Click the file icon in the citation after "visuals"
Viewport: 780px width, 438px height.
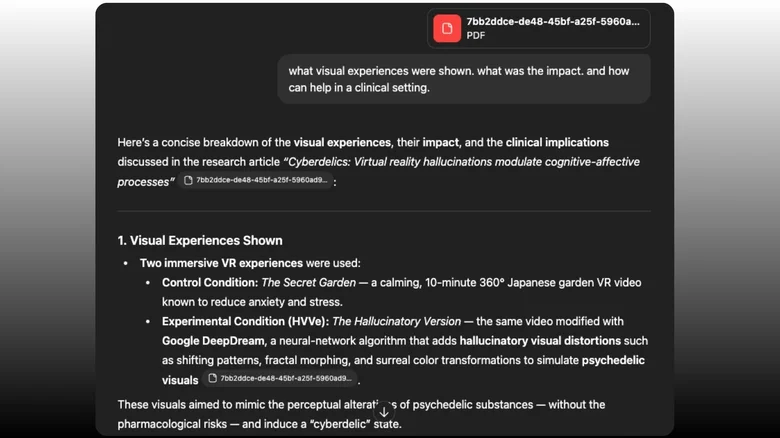tap(212, 379)
